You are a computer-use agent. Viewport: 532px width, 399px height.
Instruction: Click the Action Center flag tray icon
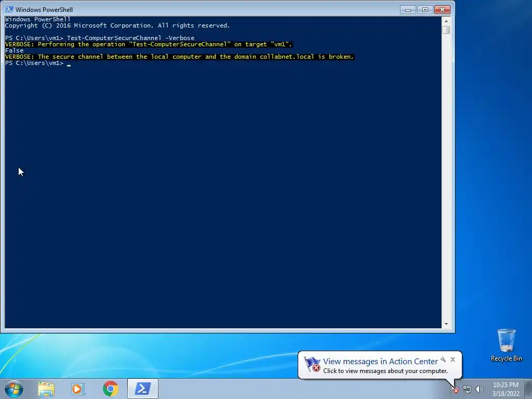tap(455, 389)
